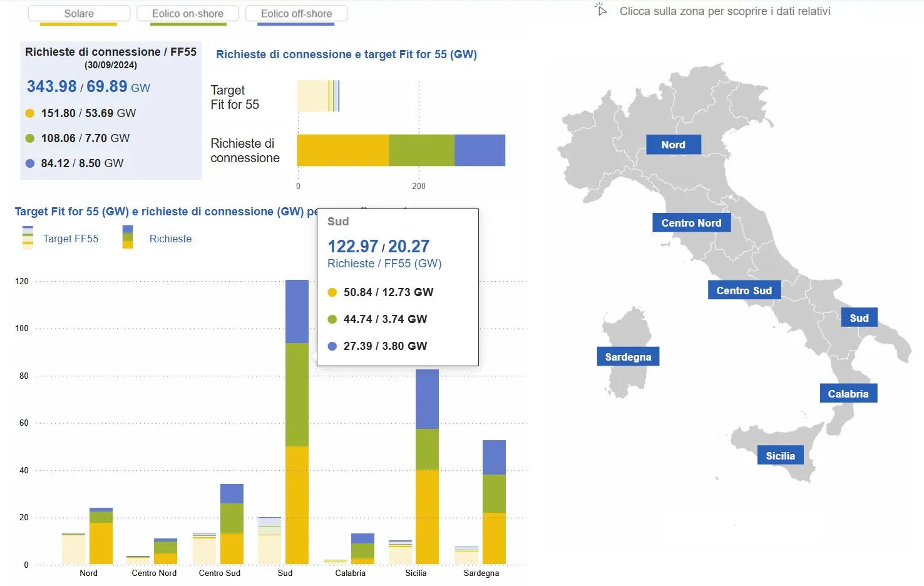Click the Nord target FF55 pale bar

(x=73, y=548)
